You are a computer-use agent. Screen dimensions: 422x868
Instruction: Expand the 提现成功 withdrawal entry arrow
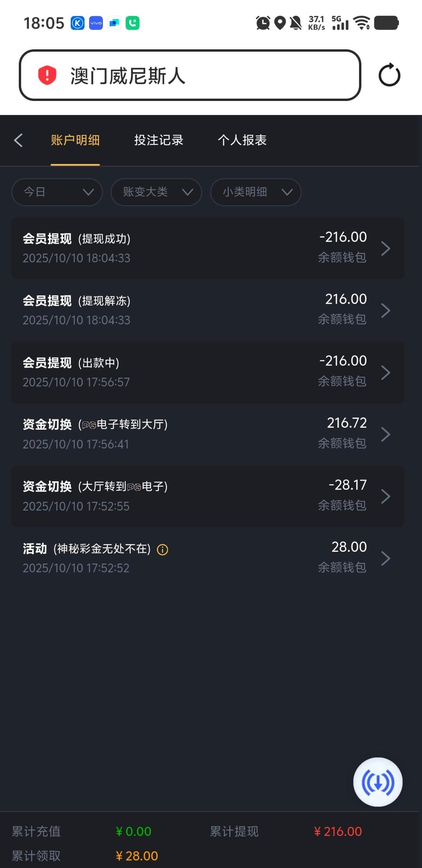[x=386, y=249]
